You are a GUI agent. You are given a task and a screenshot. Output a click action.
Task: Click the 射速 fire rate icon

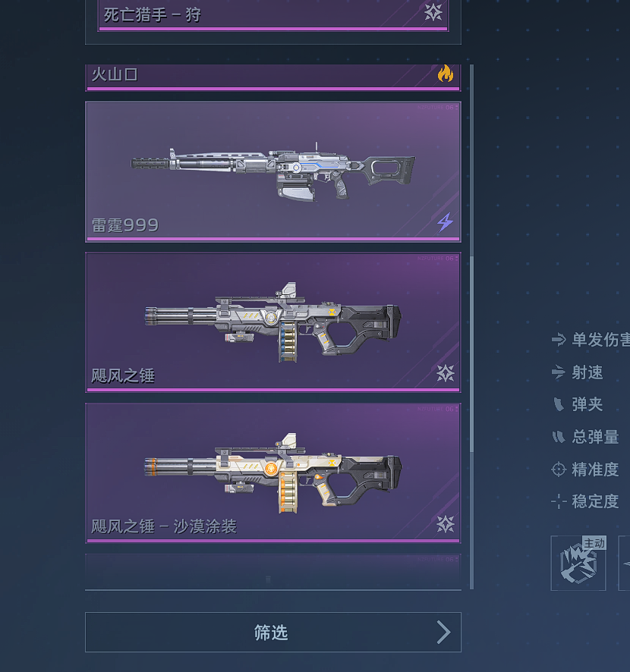click(x=559, y=372)
